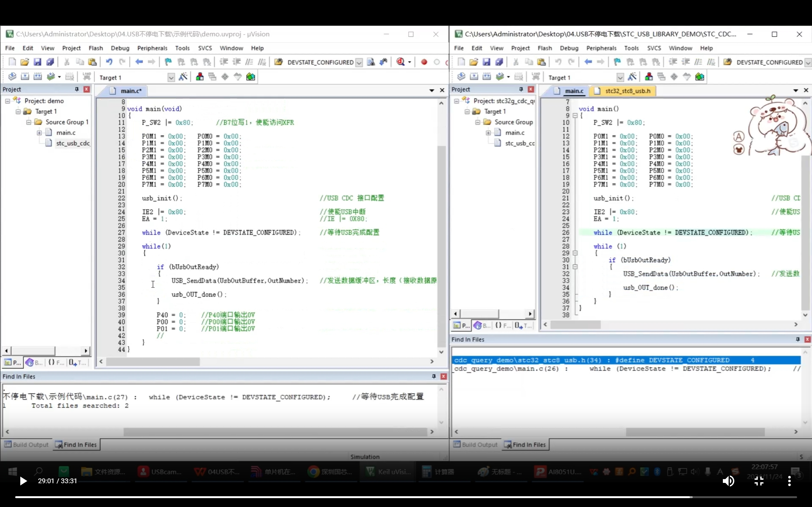Select main.c(27) result in left Find panel
The height and width of the screenshot is (507, 812).
coord(213,397)
